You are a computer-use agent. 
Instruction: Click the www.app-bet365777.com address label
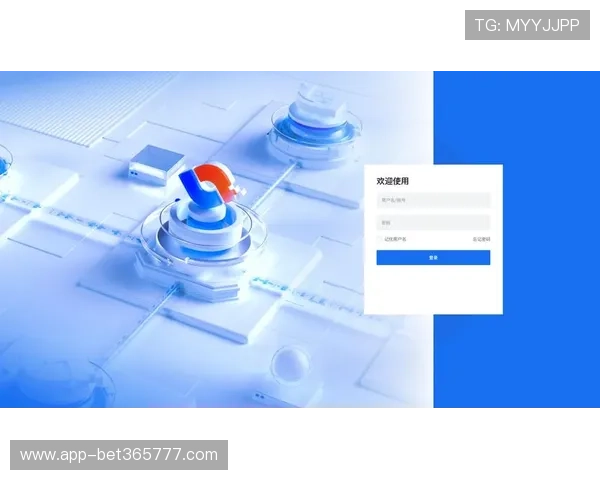click(119, 455)
